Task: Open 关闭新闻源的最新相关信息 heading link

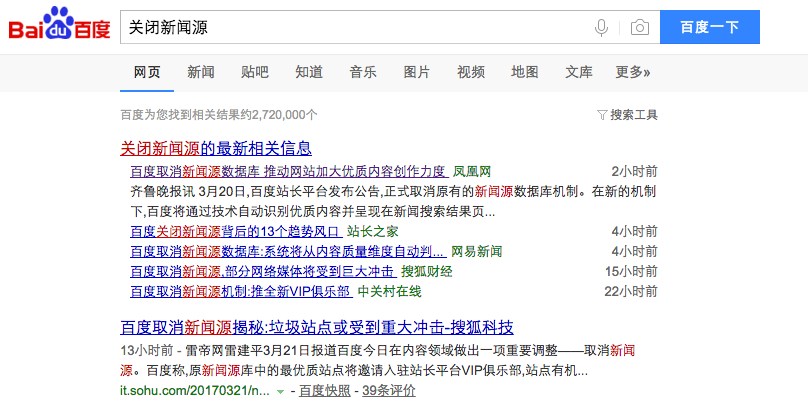Action: [216, 148]
